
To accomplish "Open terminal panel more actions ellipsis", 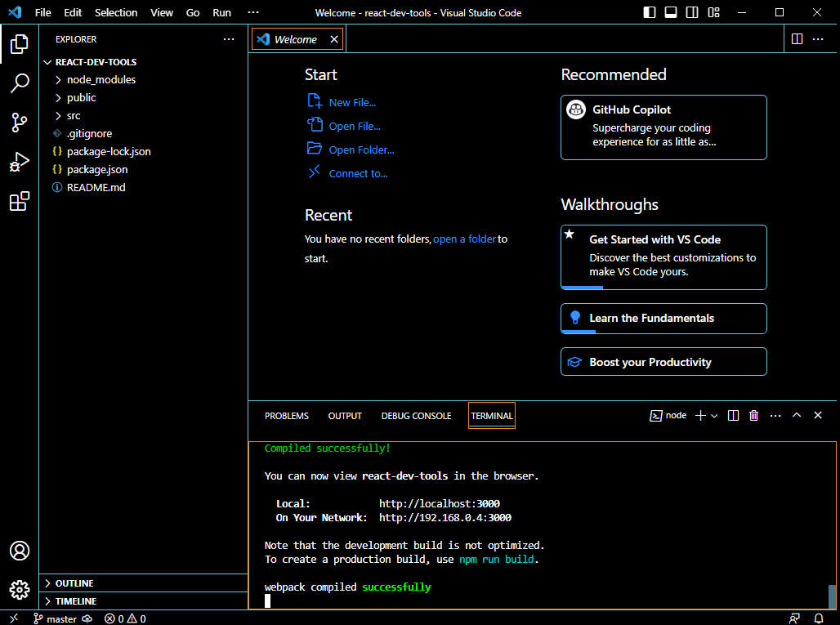I will [775, 416].
